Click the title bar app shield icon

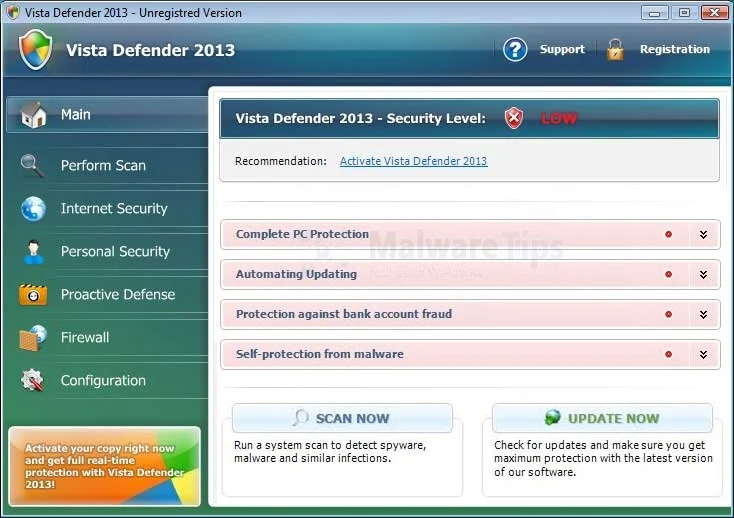pos(13,12)
